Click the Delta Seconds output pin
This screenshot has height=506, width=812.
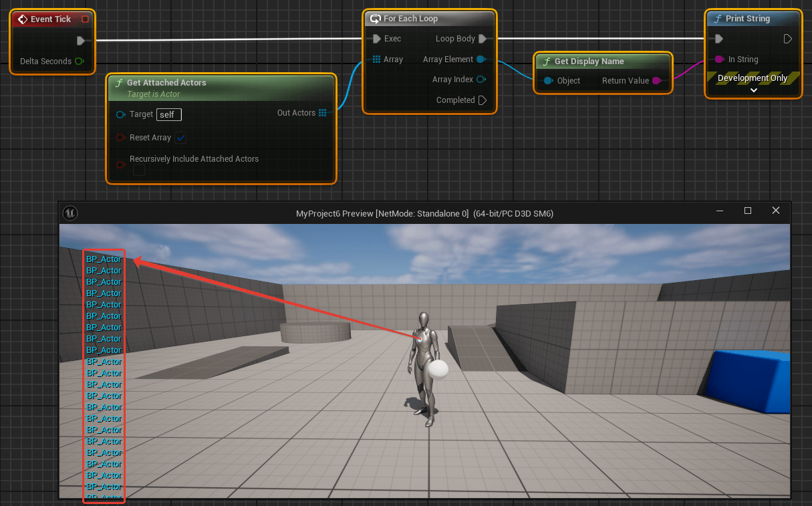pos(80,61)
